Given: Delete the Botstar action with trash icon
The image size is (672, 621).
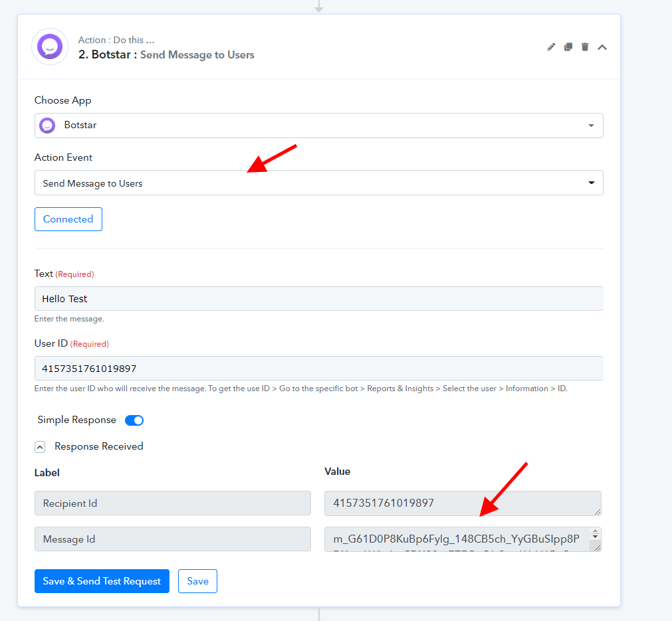Looking at the screenshot, I should (x=585, y=47).
